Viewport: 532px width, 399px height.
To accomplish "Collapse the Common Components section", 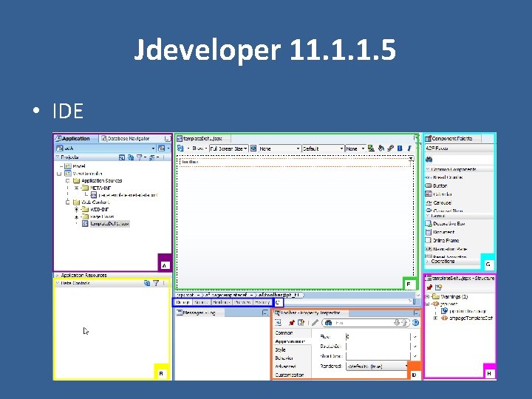I will tap(428, 169).
